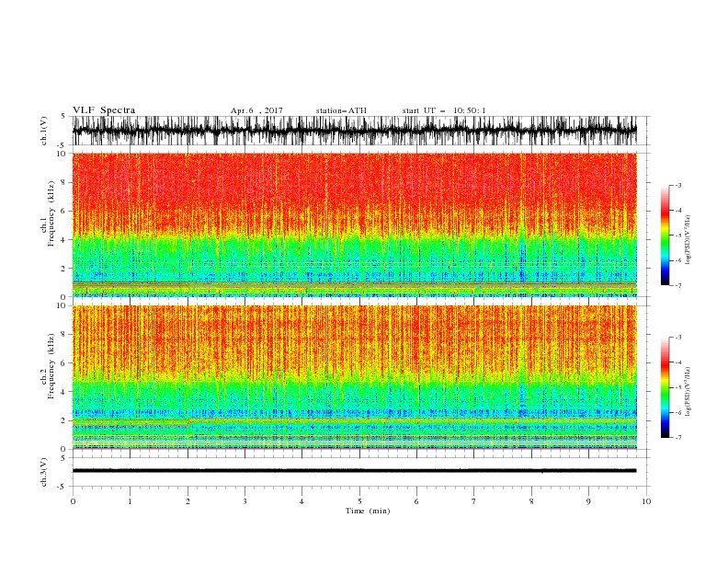Click the ch.1 Frequency (kHz) axis label
This screenshot has width=728, height=563.
pos(48,213)
